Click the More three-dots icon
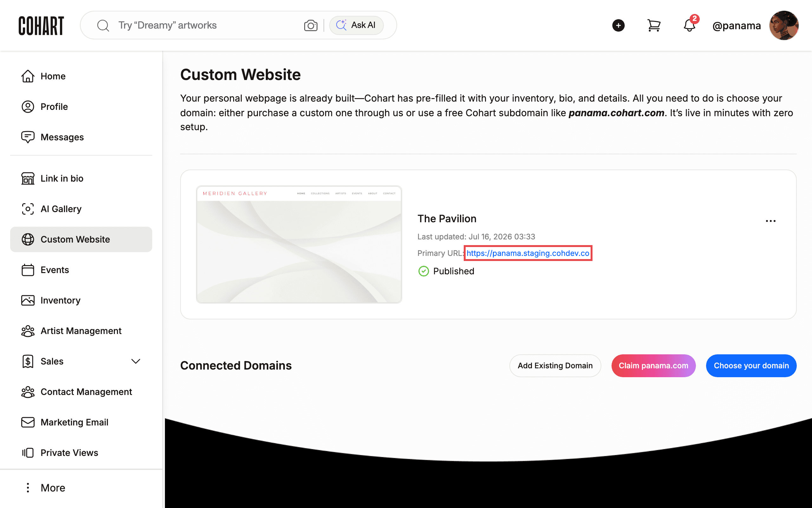 pyautogui.click(x=28, y=488)
